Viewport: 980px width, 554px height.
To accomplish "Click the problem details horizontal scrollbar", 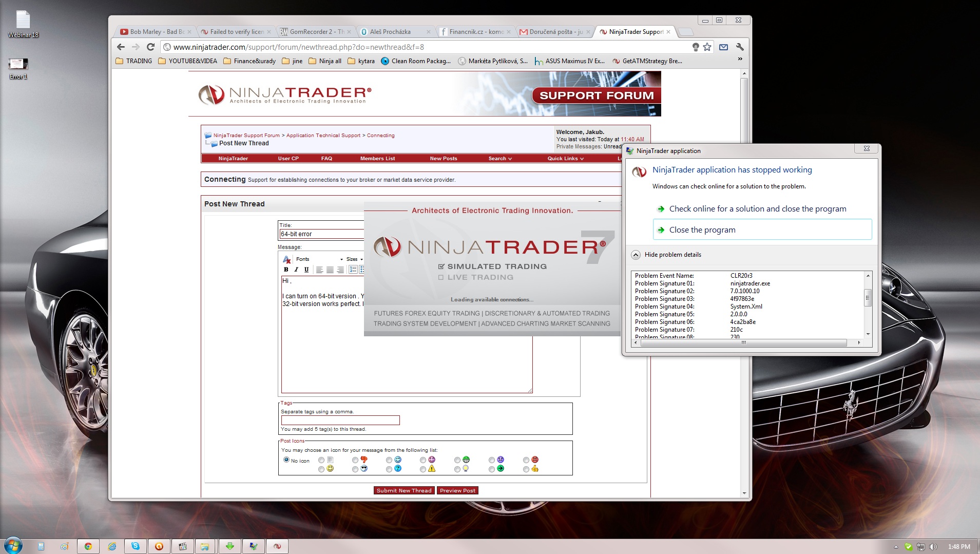I will [744, 342].
